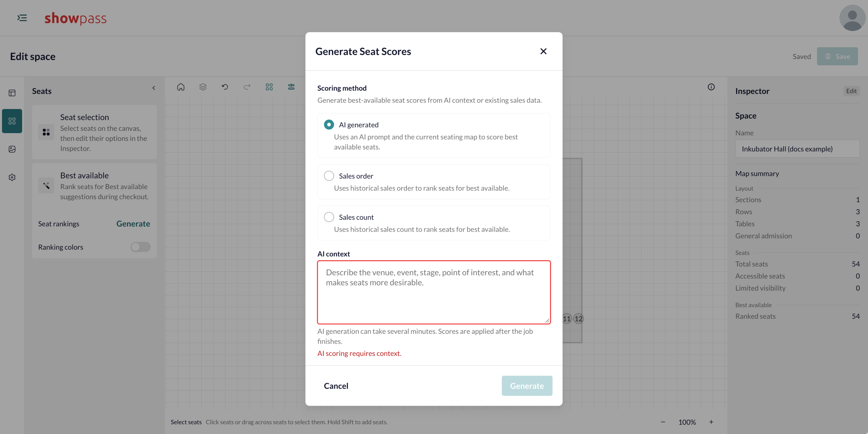868x434 pixels.
Task: Click the undo toolbar icon
Action: [x=225, y=87]
